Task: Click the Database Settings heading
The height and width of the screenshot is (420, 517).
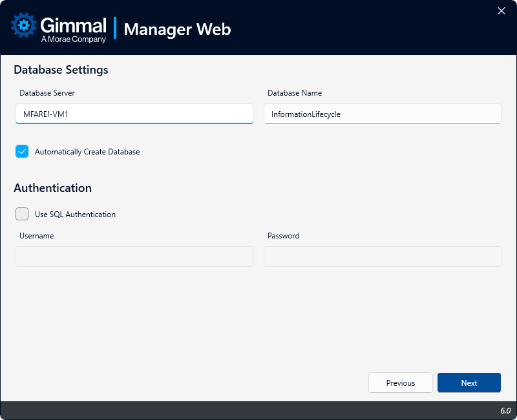Action: pos(61,69)
